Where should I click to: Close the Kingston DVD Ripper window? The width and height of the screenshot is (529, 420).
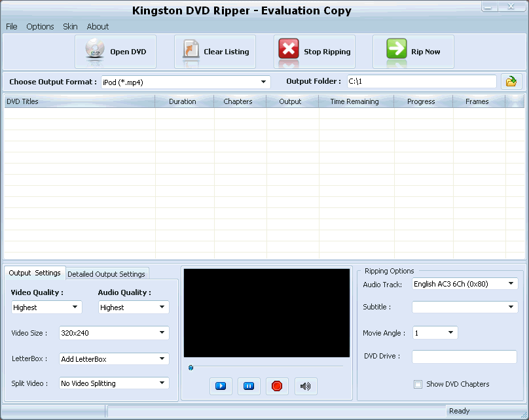(511, 7)
